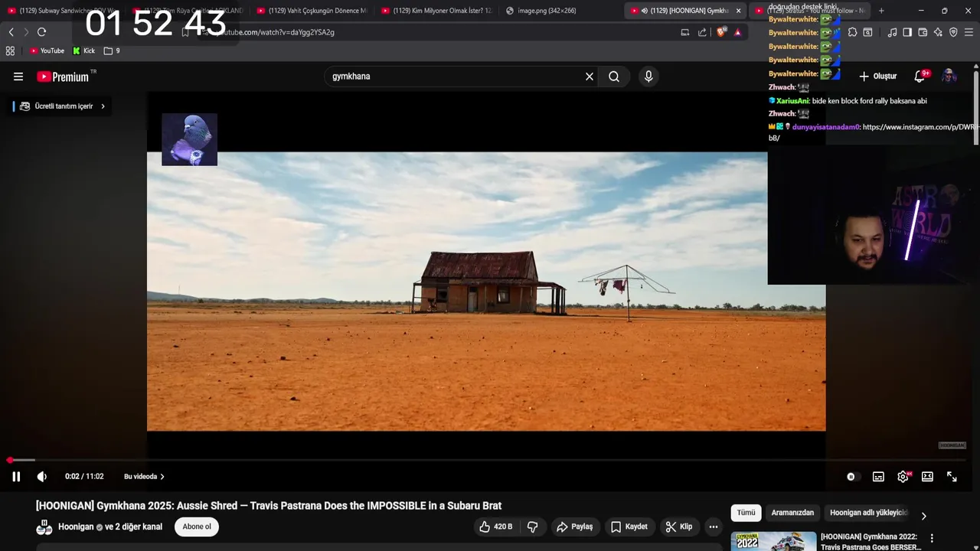This screenshot has height=551, width=980.
Task: Go back in the browser
Action: pyautogui.click(x=11, y=32)
